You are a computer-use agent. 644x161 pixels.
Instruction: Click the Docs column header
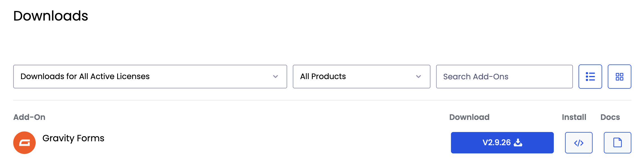click(x=610, y=117)
